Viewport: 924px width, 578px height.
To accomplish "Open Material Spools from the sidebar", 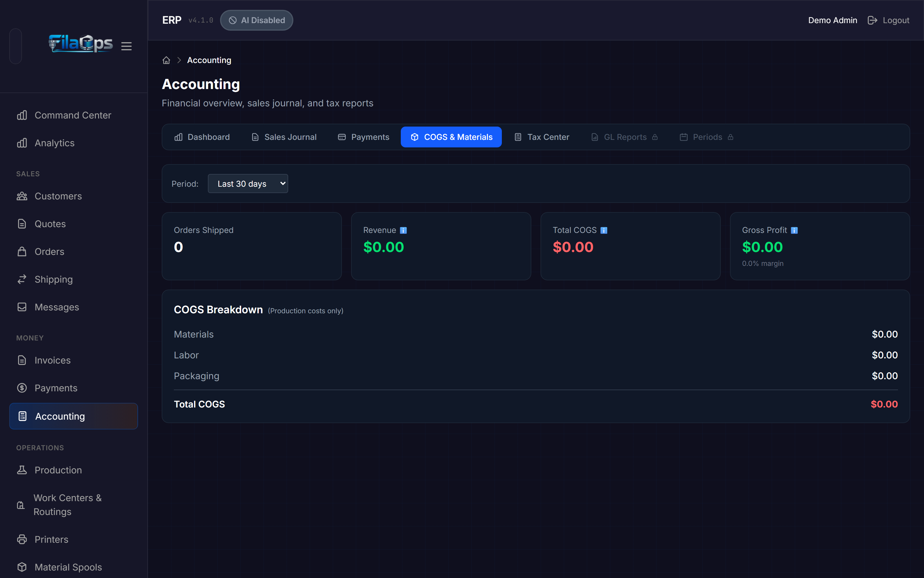I will coord(73,567).
